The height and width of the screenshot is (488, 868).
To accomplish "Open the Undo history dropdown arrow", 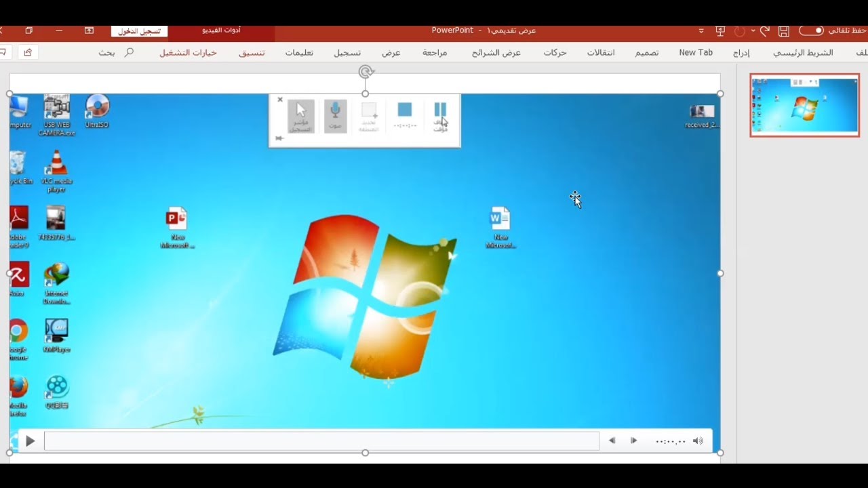I will [753, 31].
